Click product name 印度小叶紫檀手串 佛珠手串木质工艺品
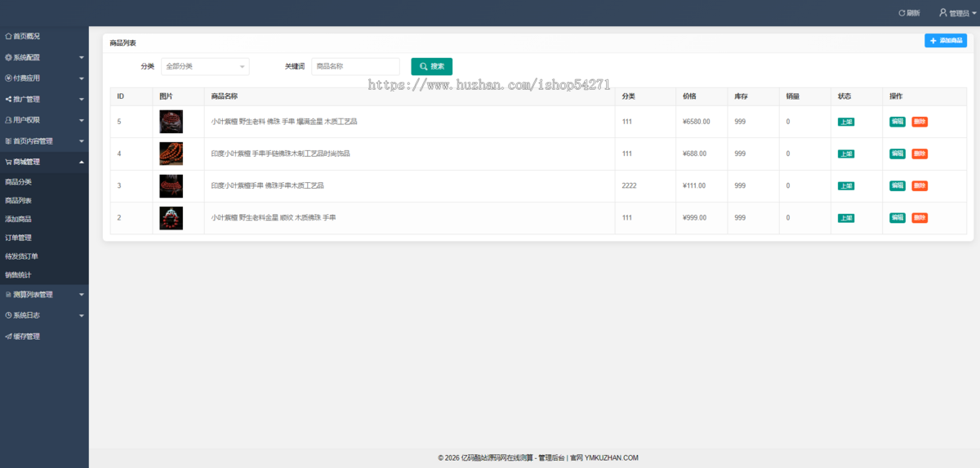 point(267,185)
